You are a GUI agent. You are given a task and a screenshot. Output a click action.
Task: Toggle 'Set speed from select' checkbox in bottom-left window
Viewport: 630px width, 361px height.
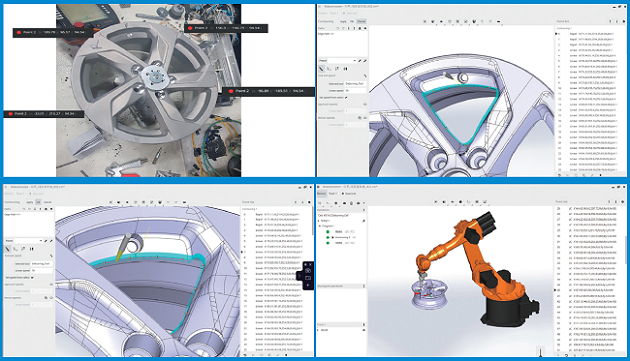point(32,277)
